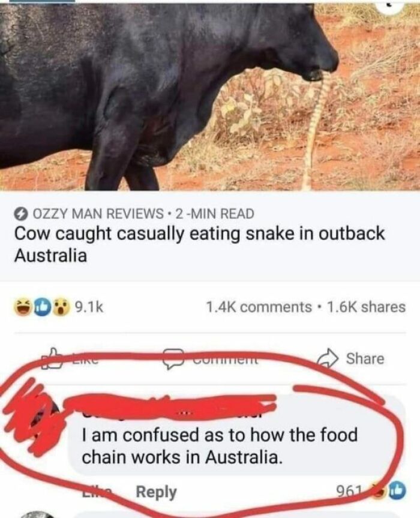This screenshot has width=420, height=518.
Task: Tap the Comment speech bubble icon
Action: point(173,360)
